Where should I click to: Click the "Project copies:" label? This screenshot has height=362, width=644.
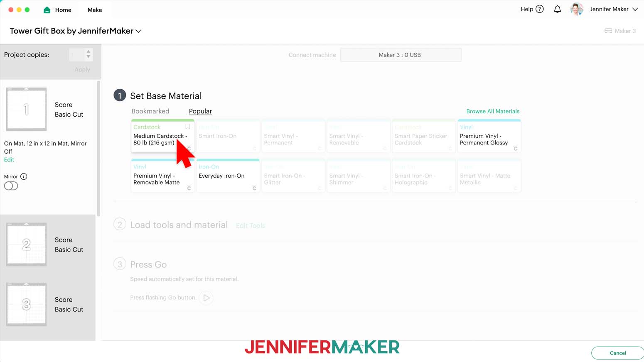coord(27,55)
